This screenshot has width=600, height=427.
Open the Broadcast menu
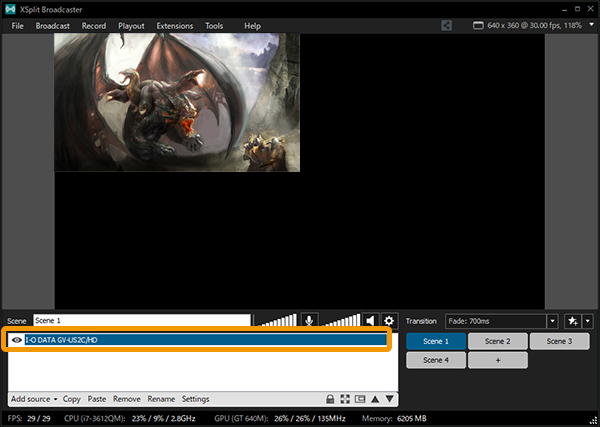52,25
